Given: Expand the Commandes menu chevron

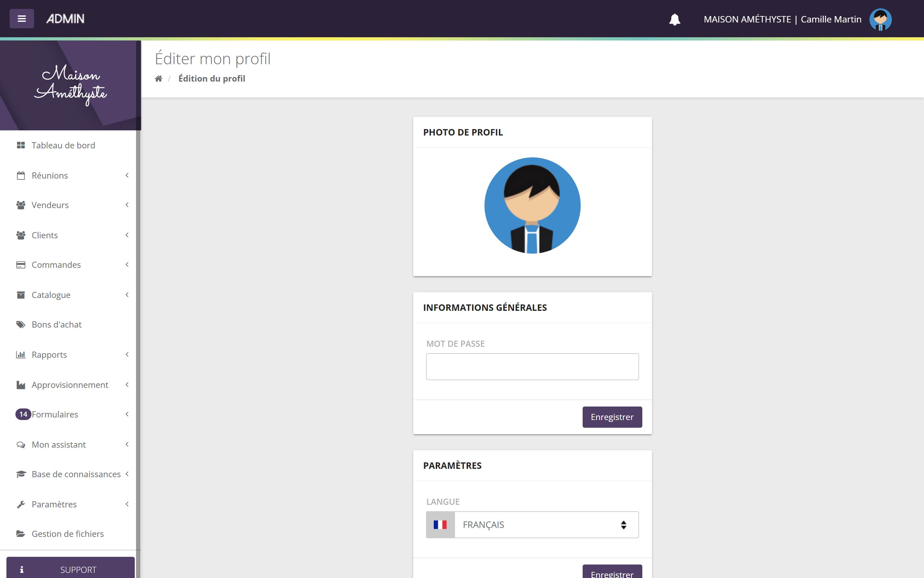Looking at the screenshot, I should (x=127, y=265).
